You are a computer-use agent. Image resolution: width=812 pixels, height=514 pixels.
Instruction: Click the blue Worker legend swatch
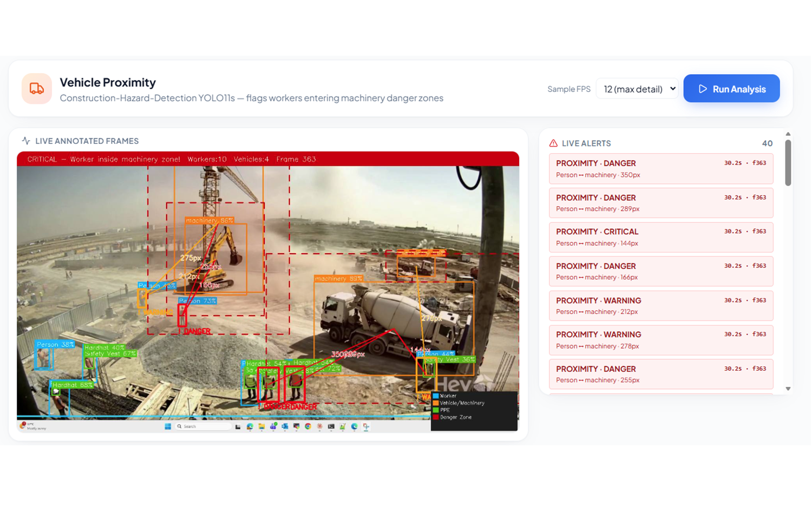(436, 396)
